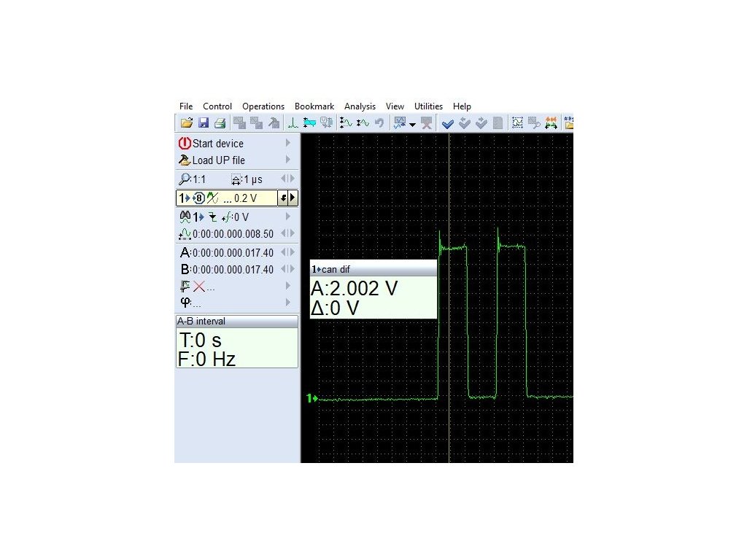Open the Analysis menu
This screenshot has width=747, height=560.
pyautogui.click(x=360, y=106)
